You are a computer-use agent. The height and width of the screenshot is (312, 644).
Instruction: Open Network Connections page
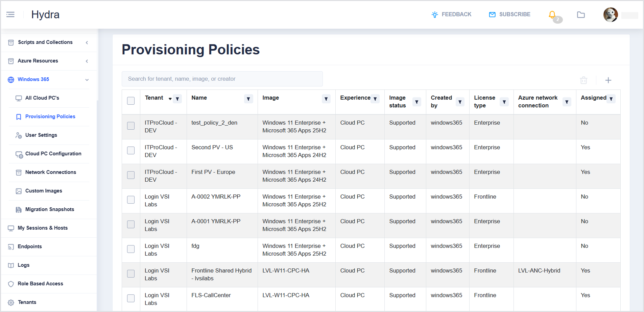(x=50, y=172)
